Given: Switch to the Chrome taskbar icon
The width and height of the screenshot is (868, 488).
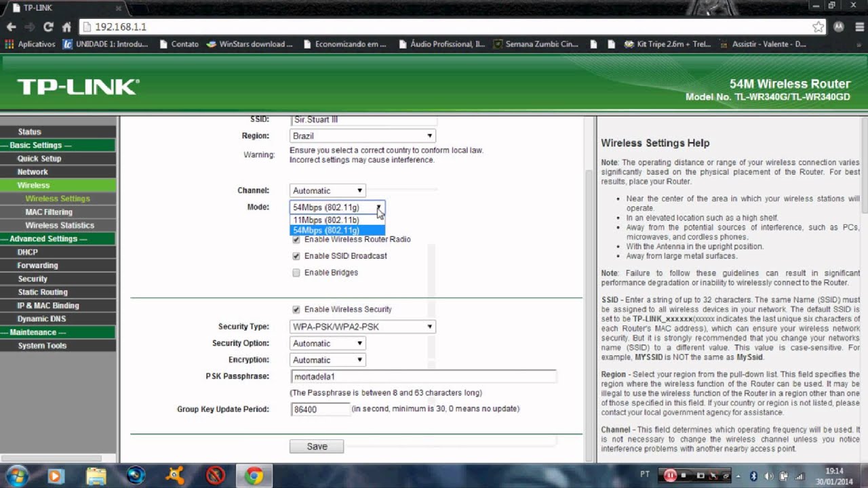Looking at the screenshot, I should [x=254, y=476].
